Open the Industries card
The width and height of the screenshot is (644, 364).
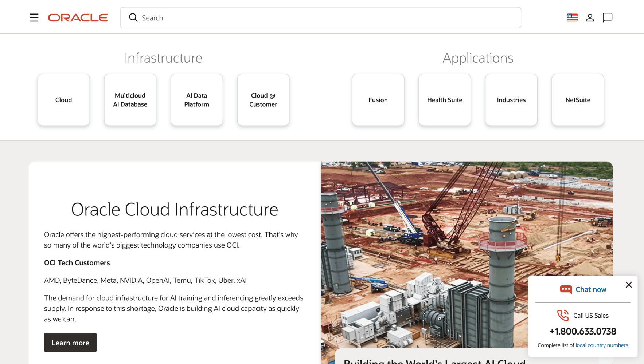[x=511, y=100]
